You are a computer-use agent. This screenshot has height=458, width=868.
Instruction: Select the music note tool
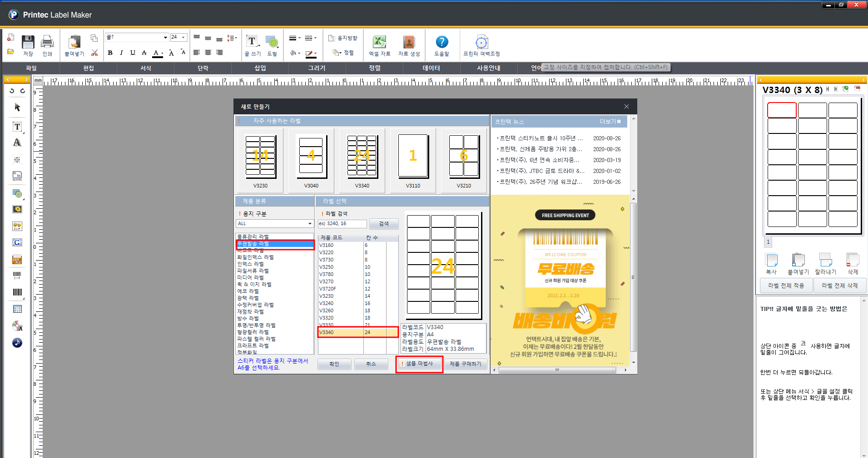17,343
